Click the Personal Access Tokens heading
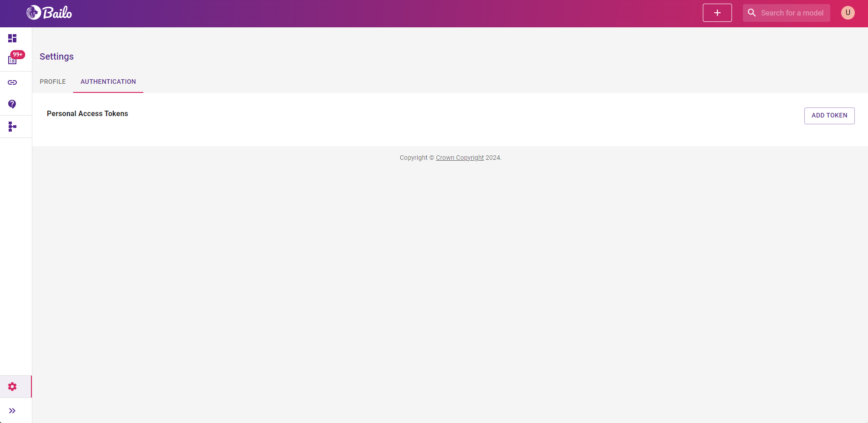 click(x=87, y=114)
